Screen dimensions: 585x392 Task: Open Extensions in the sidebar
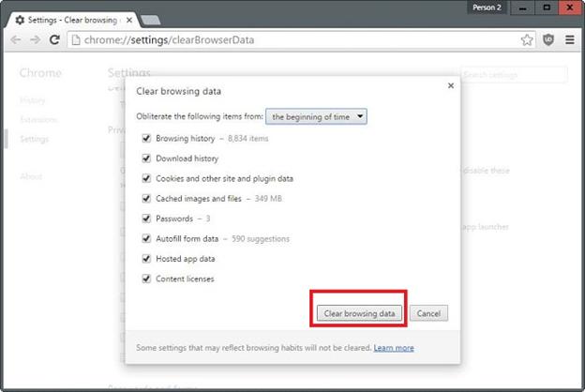[x=38, y=120]
